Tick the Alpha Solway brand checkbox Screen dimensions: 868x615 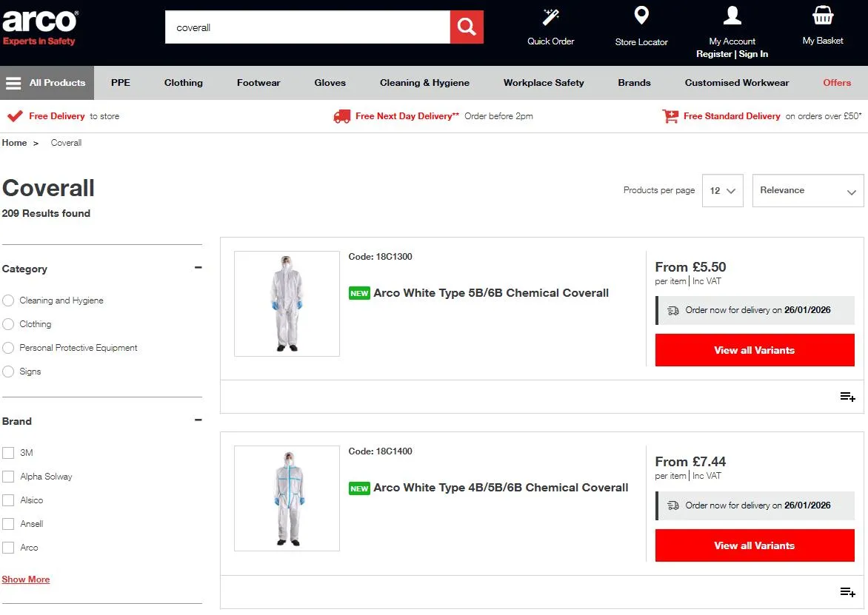8,477
